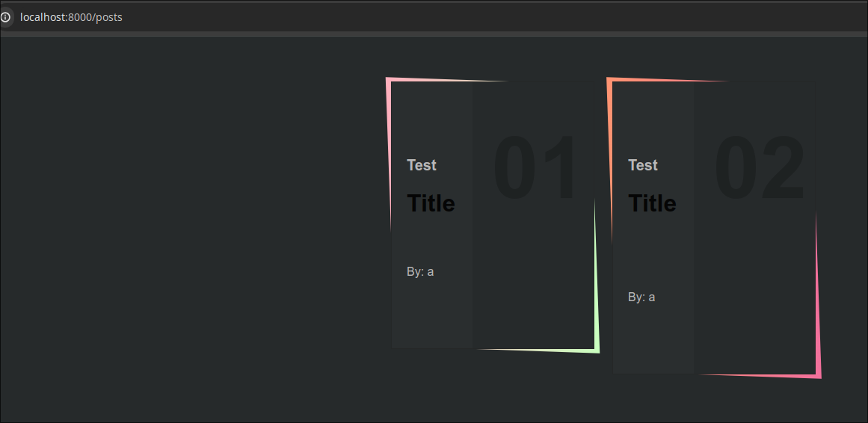Screen dimensions: 868x423
Task: Open the "Title" text in card 02
Action: pos(652,203)
